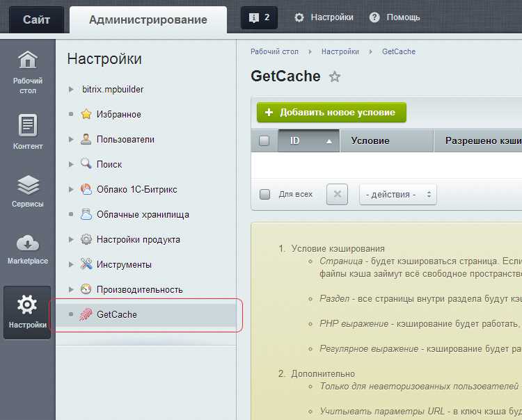This screenshot has width=522, height=420.
Task: Click the notifications icon with 2
Action: (x=259, y=17)
